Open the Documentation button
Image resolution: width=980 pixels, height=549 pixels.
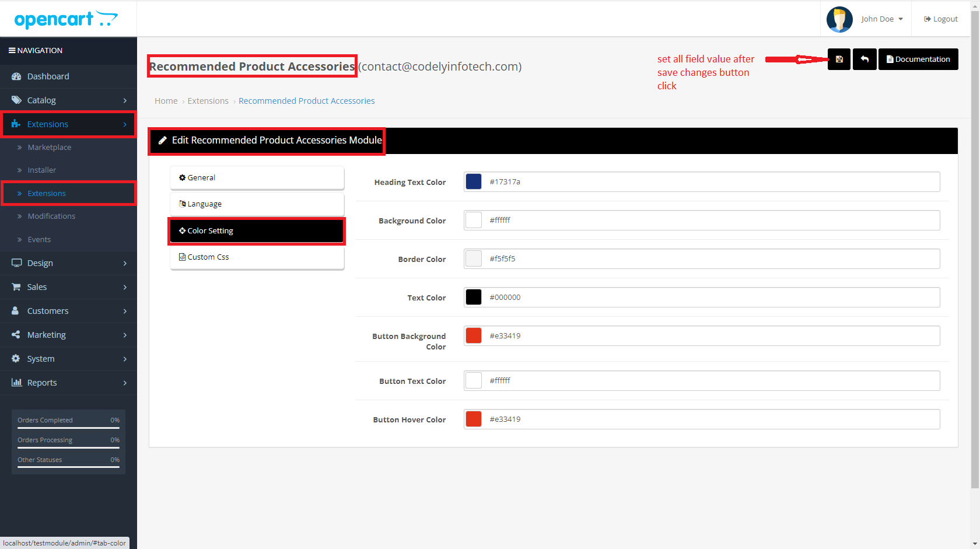918,60
